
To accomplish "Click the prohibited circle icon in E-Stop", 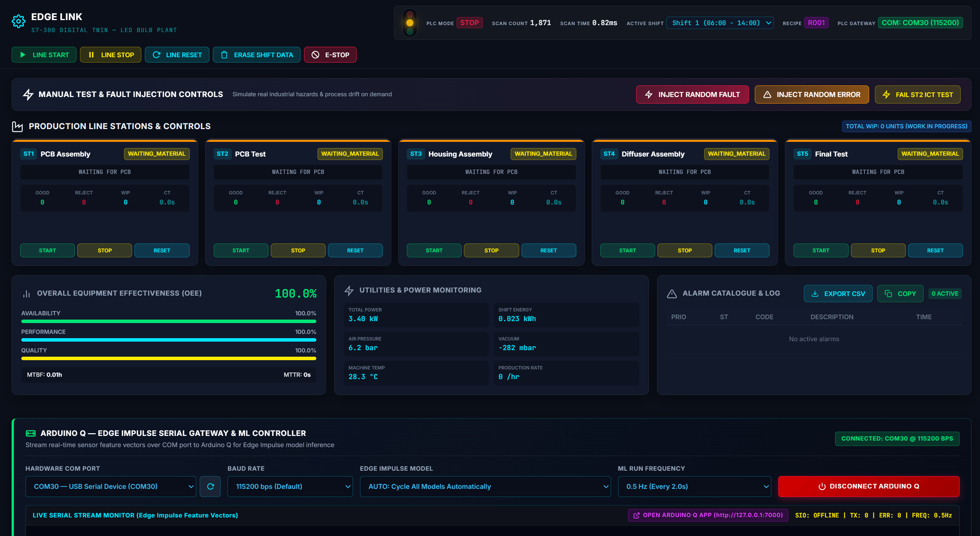I will [x=316, y=55].
